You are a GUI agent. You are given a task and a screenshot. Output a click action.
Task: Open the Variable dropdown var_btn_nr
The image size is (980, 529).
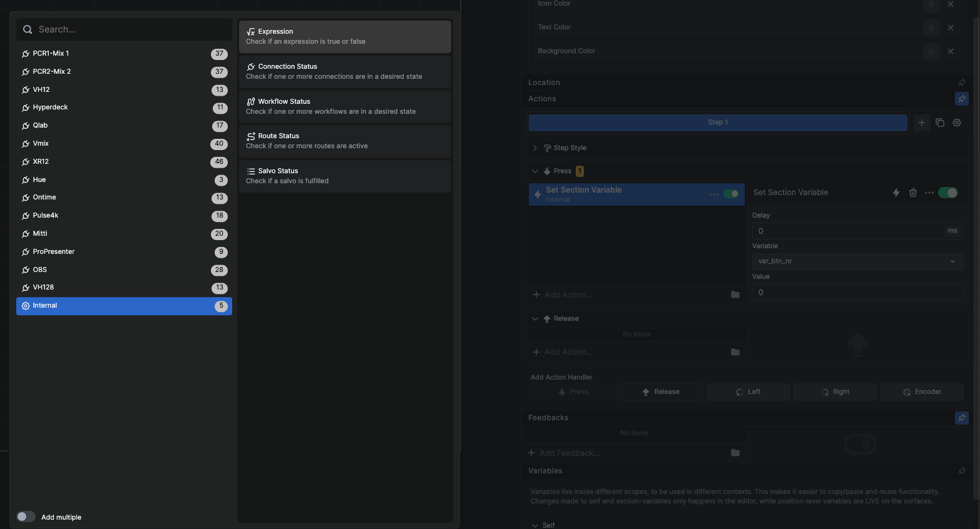pyautogui.click(x=857, y=261)
